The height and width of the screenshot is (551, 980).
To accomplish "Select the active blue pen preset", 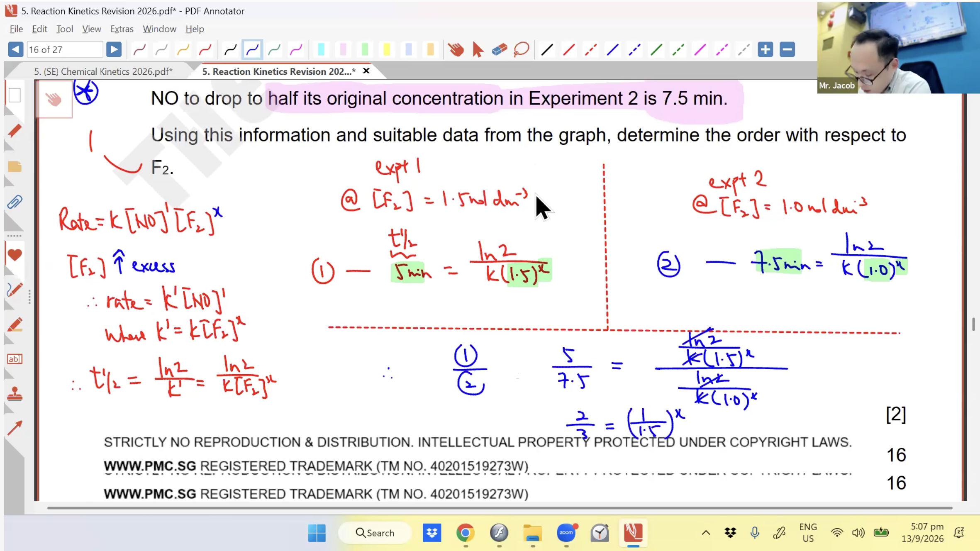I will point(252,50).
